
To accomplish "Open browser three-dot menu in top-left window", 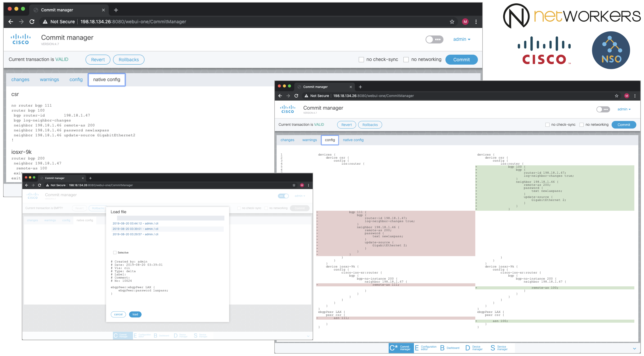I will (x=476, y=22).
